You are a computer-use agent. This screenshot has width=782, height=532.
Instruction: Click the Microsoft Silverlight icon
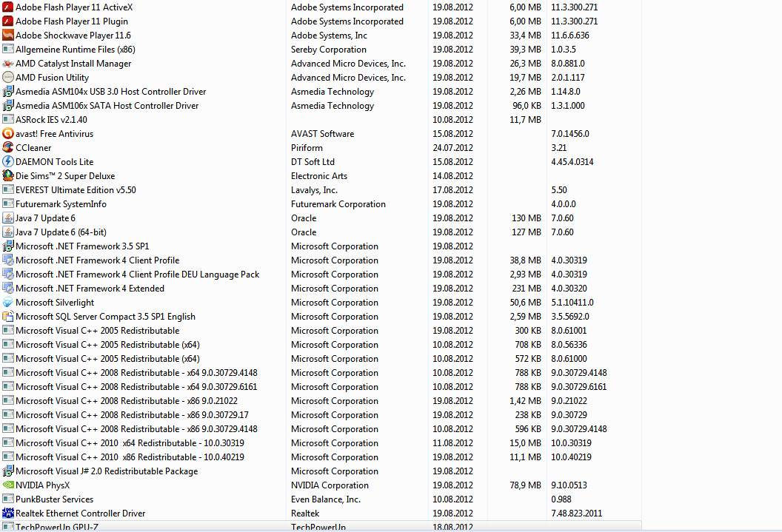click(7, 303)
